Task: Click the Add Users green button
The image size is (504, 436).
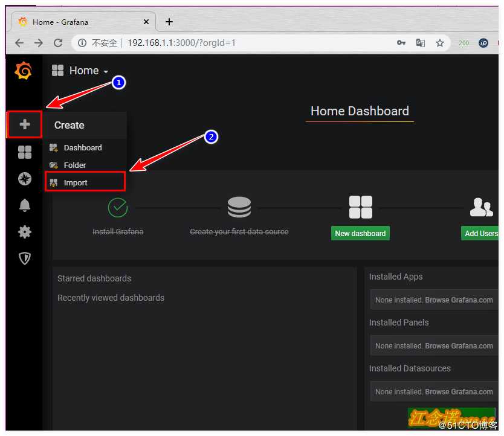Action: [x=480, y=233]
